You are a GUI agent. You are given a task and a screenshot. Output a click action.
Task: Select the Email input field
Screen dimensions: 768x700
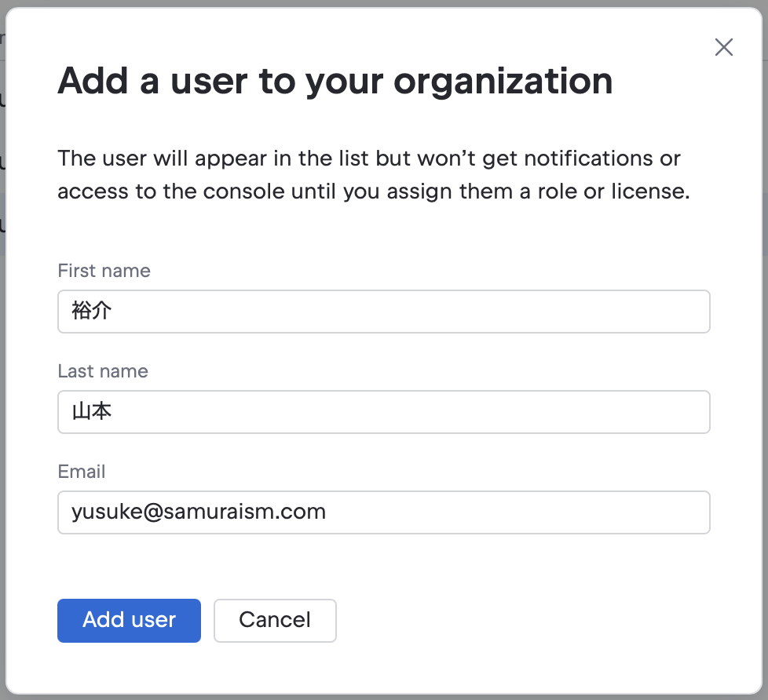[x=383, y=512]
